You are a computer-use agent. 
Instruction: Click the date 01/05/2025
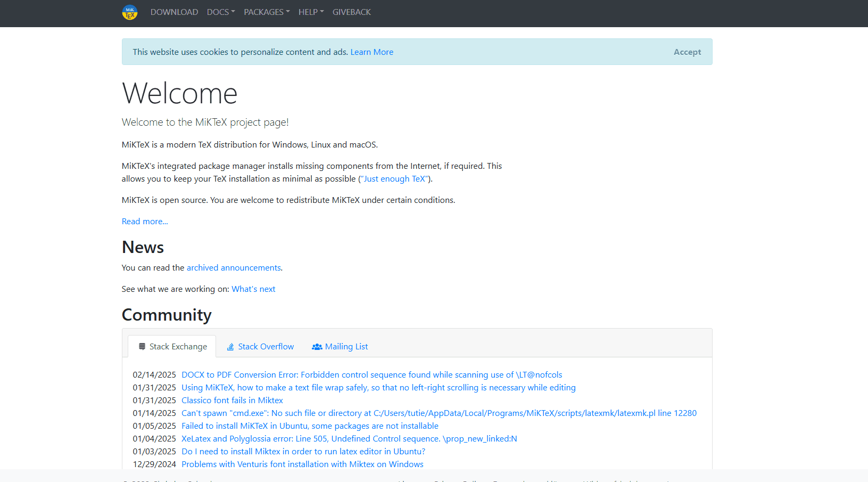154,426
